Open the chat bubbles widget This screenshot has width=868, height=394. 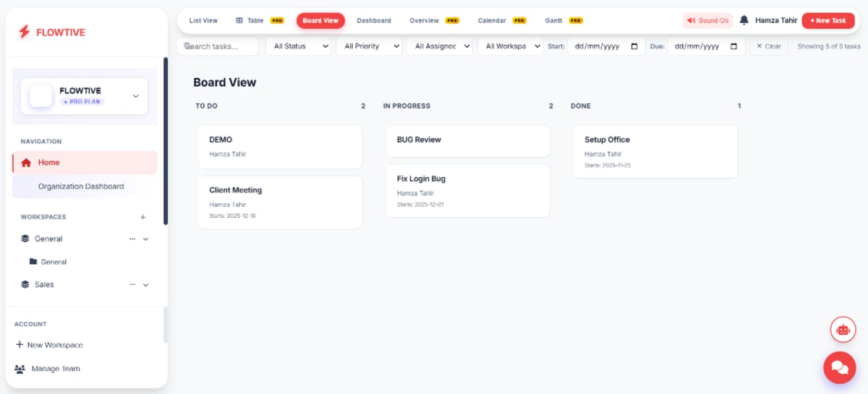coord(840,367)
